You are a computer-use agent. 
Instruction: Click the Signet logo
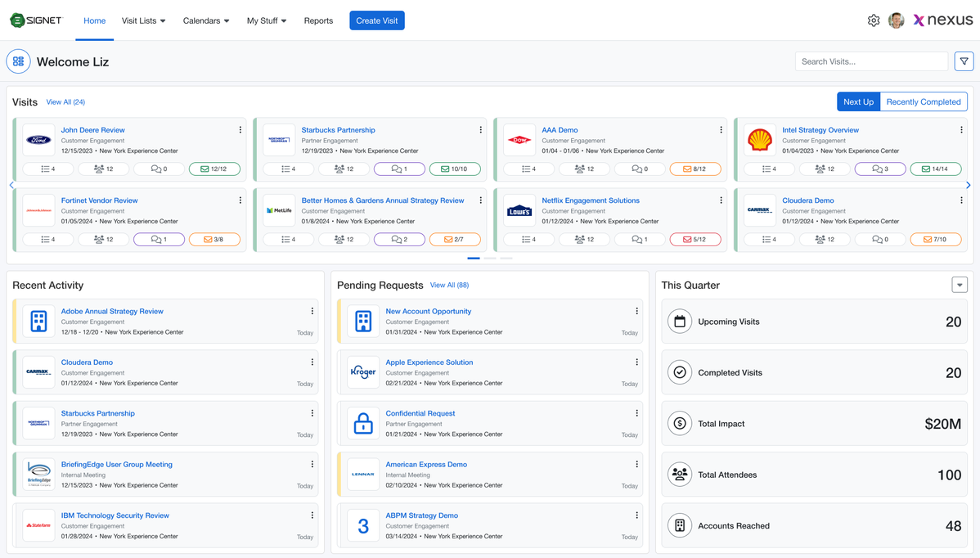pyautogui.click(x=36, y=20)
